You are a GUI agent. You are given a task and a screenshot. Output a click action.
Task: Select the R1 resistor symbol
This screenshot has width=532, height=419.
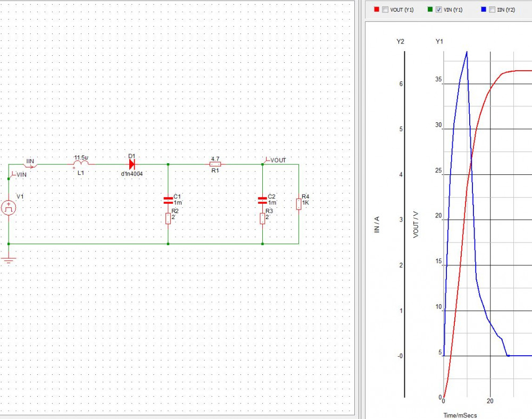point(215,164)
